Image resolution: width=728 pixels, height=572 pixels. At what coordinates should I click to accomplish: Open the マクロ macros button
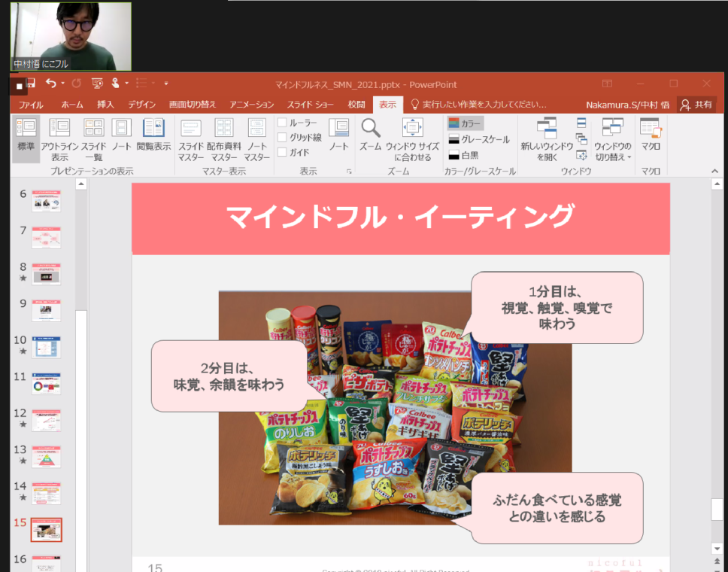651,135
